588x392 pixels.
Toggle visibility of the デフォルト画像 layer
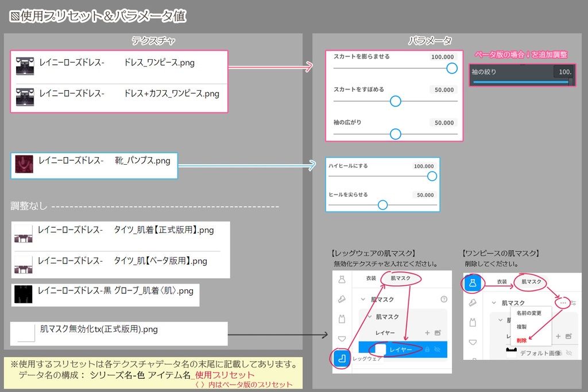[x=568, y=354]
